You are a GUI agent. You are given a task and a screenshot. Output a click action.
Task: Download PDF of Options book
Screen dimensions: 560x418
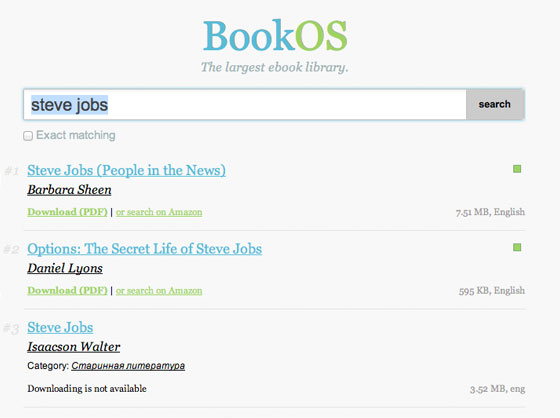67,290
